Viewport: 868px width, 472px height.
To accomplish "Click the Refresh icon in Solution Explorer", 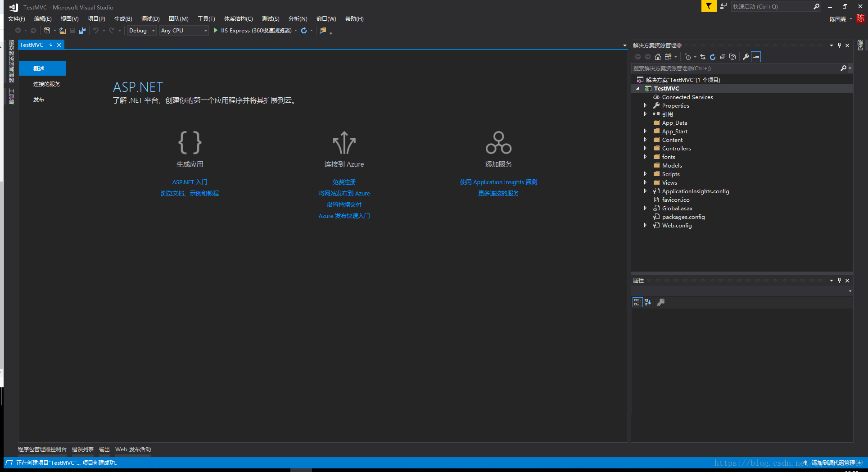I will click(x=713, y=57).
